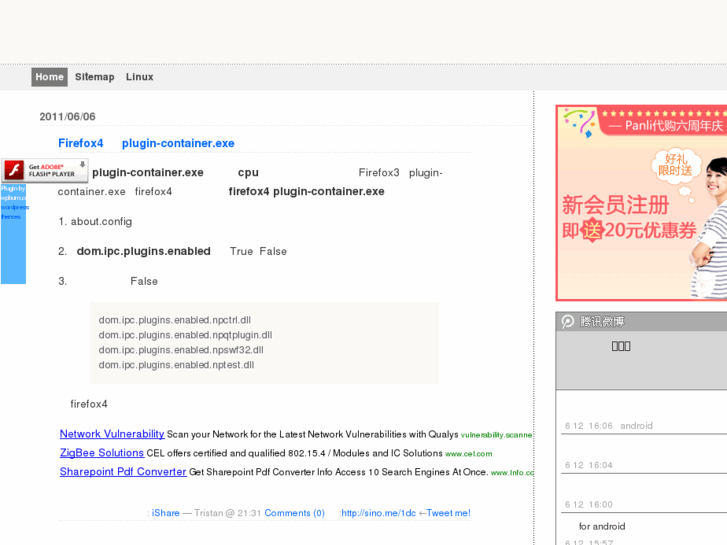Open Comments (0) for the post
The image size is (727, 545).
coord(294,513)
